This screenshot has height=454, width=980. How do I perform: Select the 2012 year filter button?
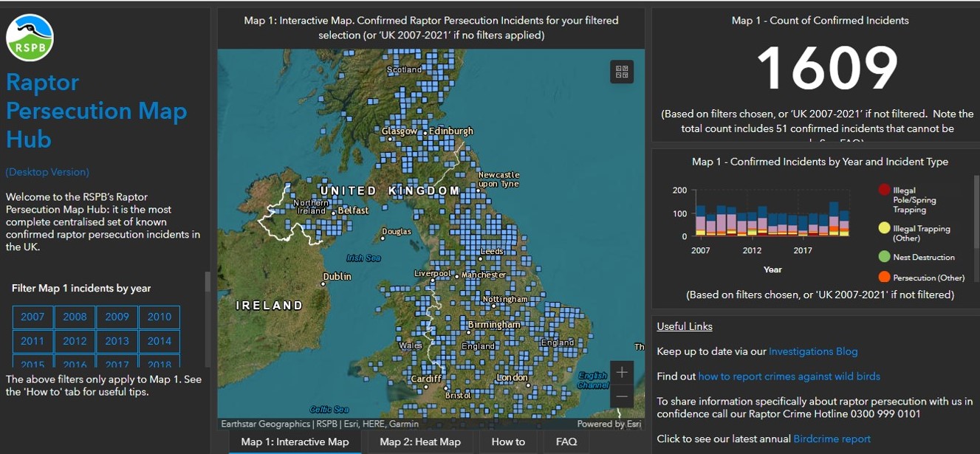75,341
